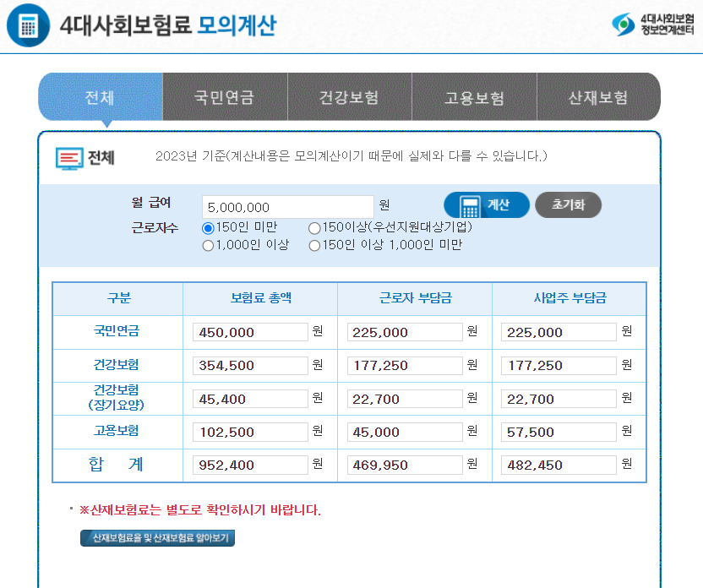Select the 전체 tab
Viewport: 703px width, 588px height.
101,97
